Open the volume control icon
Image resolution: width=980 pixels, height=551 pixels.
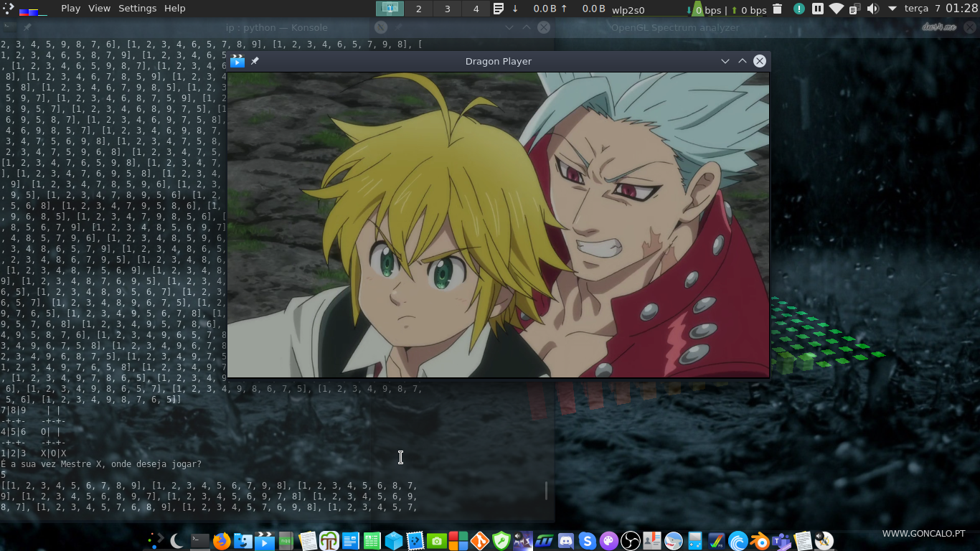pos(872,9)
